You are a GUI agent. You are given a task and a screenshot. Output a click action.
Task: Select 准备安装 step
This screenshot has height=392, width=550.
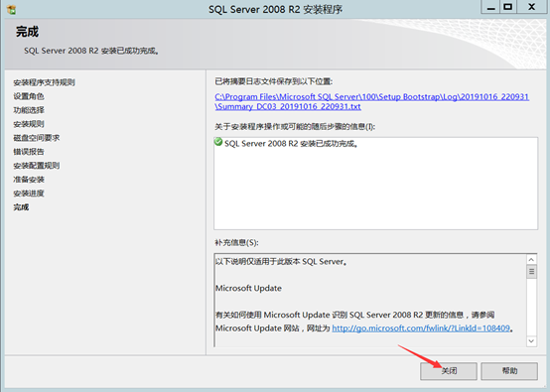[x=29, y=180]
